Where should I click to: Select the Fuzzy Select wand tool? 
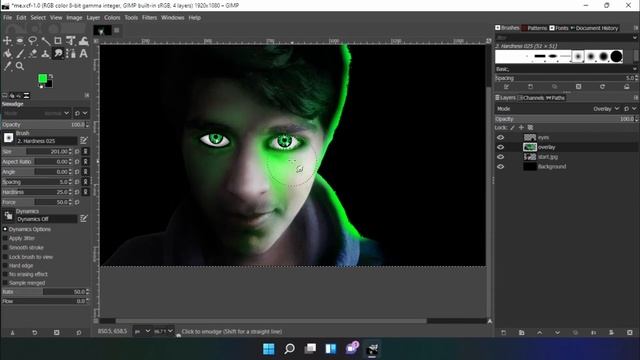click(x=45, y=40)
